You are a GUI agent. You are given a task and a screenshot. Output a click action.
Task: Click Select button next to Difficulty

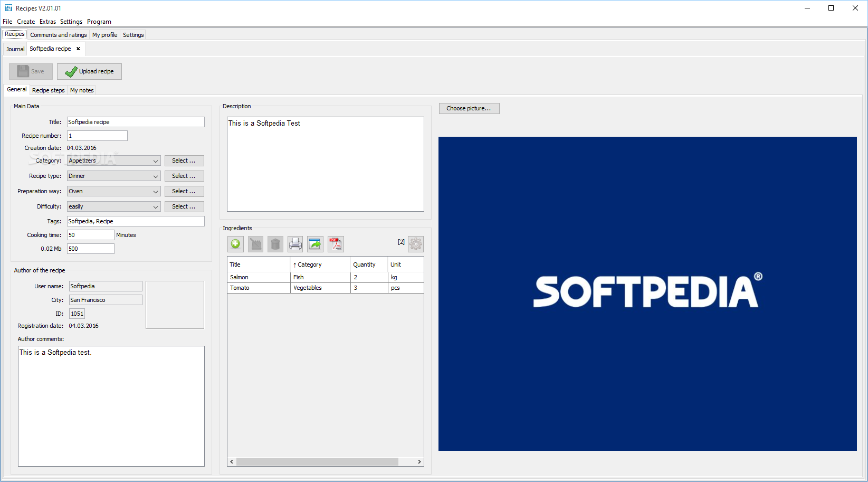click(184, 206)
